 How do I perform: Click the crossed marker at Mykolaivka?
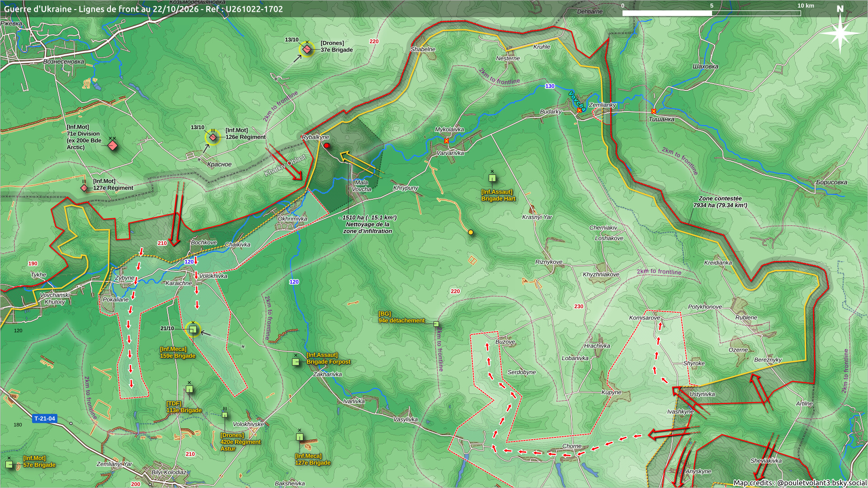(x=447, y=141)
